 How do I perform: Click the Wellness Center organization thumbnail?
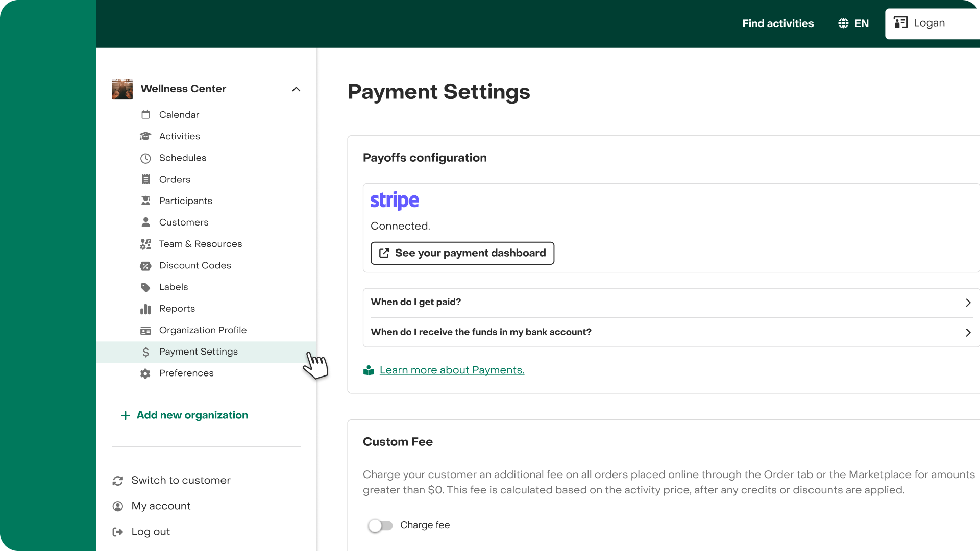point(122,89)
